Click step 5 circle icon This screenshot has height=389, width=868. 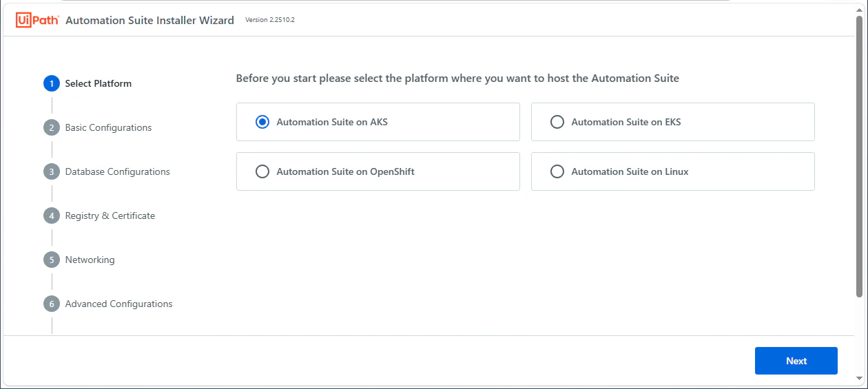pyautogui.click(x=52, y=260)
